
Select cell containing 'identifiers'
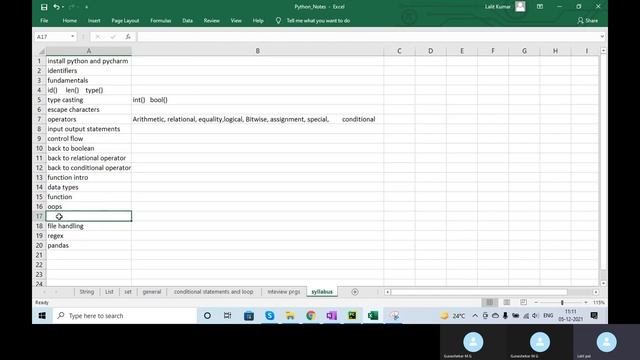click(88, 71)
